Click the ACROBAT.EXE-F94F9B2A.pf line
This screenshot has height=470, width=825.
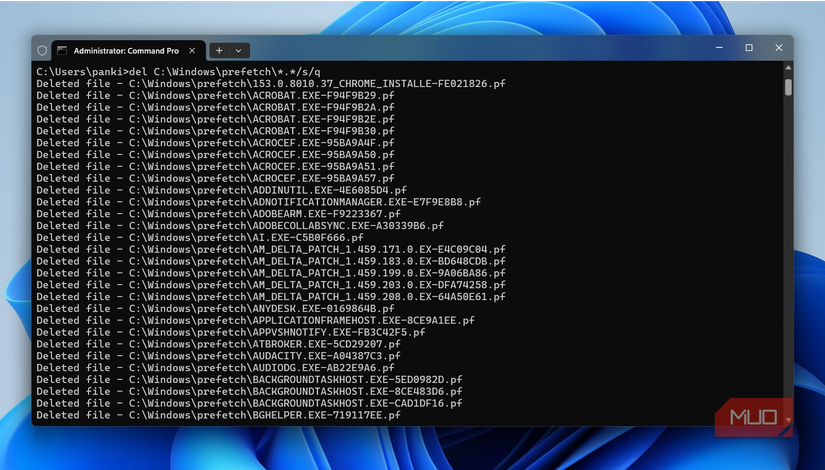pyautogui.click(x=215, y=107)
